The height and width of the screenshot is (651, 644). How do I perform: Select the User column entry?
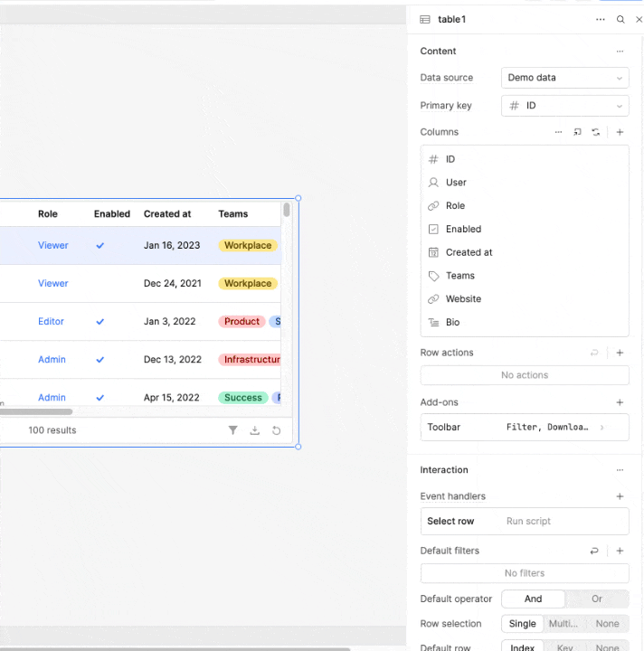click(525, 183)
